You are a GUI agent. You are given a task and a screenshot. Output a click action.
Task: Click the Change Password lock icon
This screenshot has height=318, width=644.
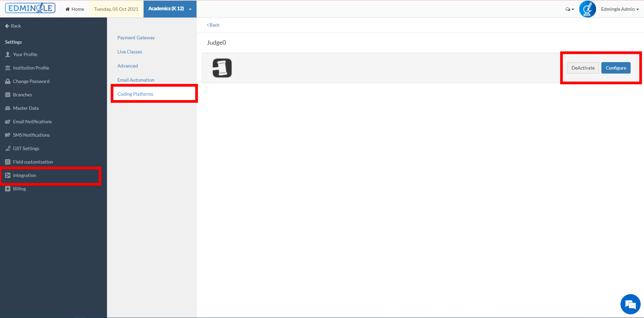coord(8,81)
